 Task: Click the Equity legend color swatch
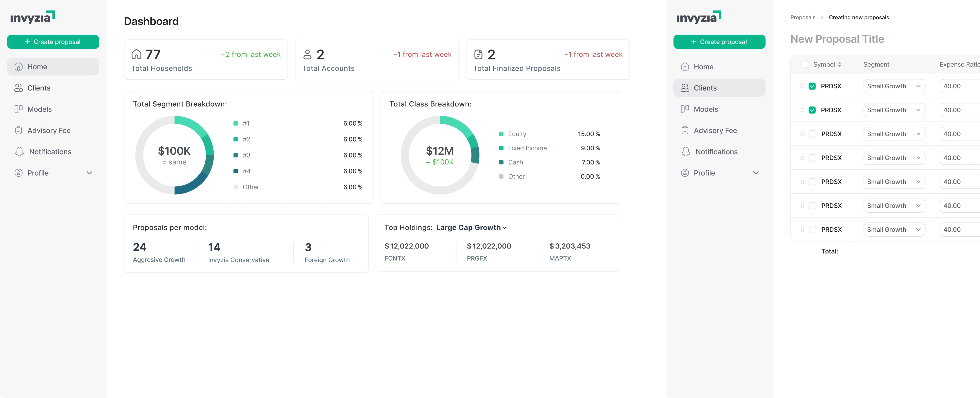pos(501,134)
